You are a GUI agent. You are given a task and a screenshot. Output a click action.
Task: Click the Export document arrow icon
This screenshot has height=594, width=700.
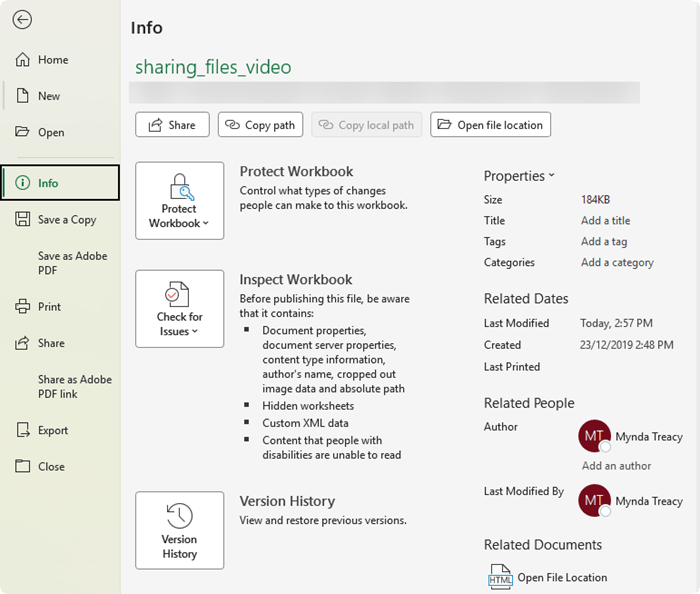pos(23,430)
